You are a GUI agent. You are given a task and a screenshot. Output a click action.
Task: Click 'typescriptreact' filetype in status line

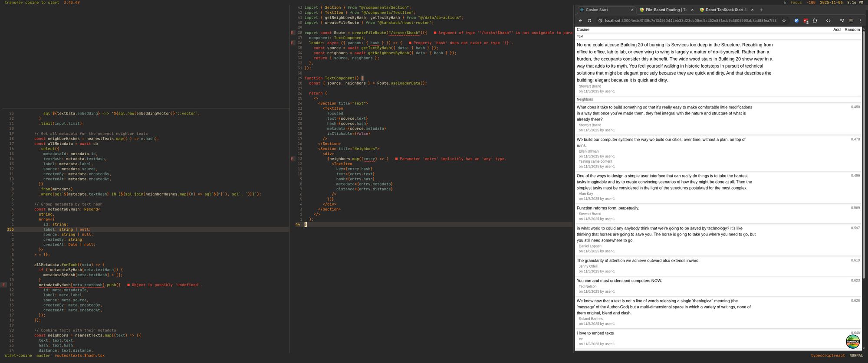[828, 356]
